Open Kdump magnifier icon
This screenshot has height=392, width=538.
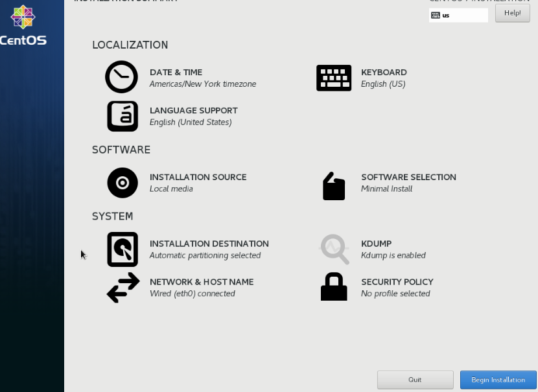click(x=334, y=249)
